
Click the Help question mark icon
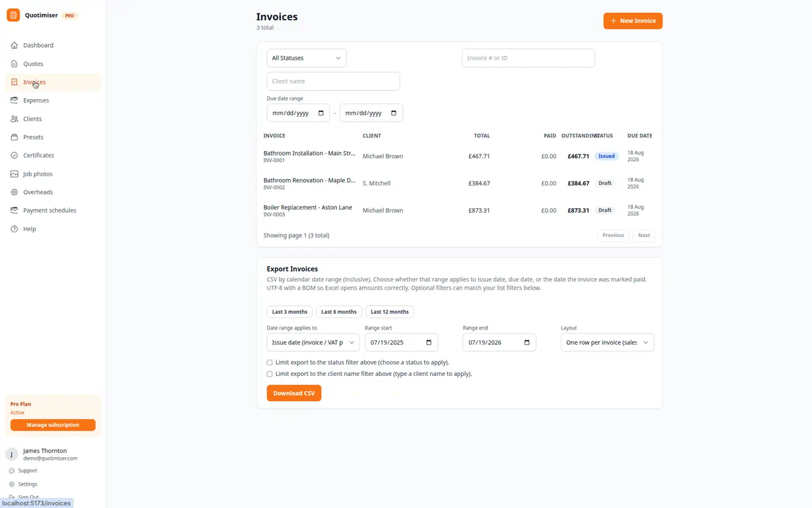click(x=15, y=229)
